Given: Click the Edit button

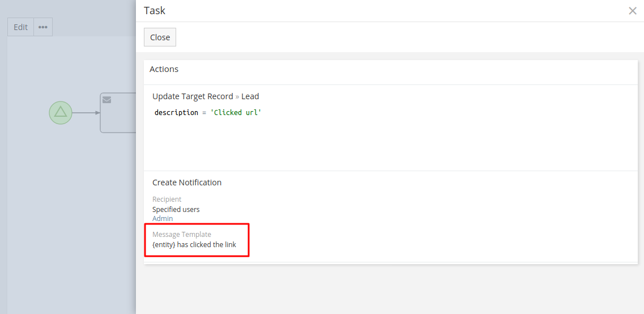Looking at the screenshot, I should tap(20, 27).
